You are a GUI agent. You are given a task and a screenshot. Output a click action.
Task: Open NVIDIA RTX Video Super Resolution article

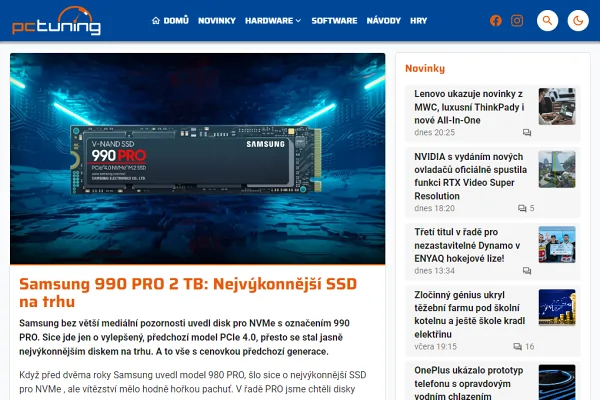point(471,176)
